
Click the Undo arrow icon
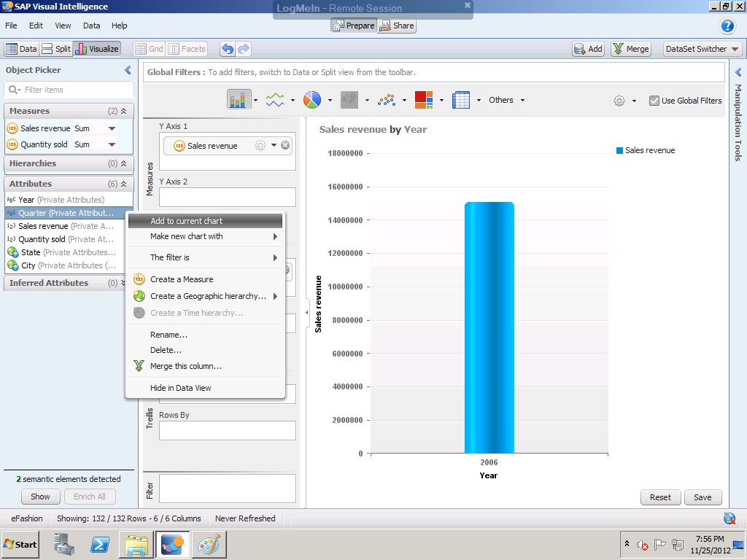click(x=228, y=49)
